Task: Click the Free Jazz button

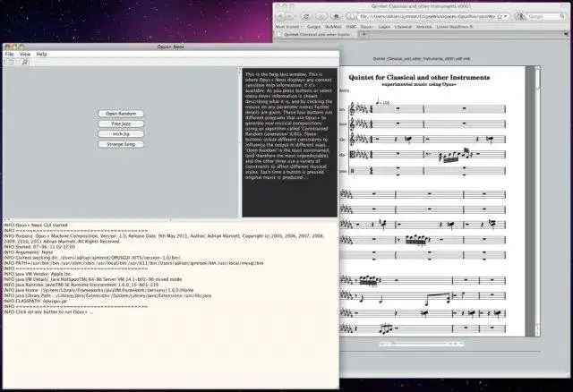Action: coord(121,124)
